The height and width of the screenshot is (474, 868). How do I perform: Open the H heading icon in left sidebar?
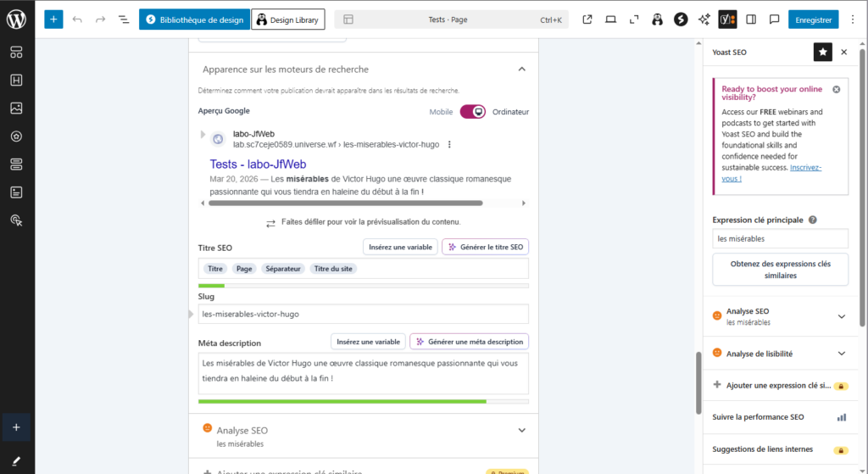[17, 81]
